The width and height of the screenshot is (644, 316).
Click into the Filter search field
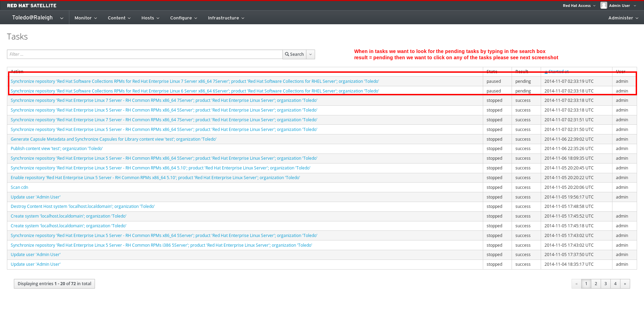tap(145, 54)
